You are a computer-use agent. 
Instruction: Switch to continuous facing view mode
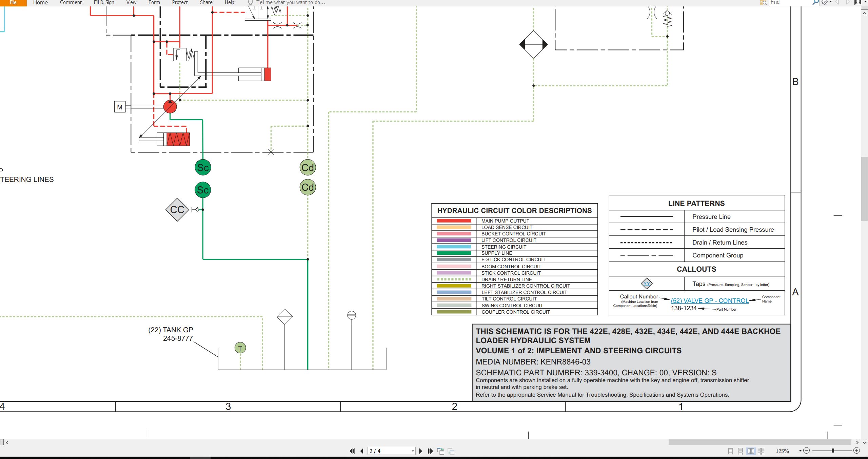(x=761, y=451)
